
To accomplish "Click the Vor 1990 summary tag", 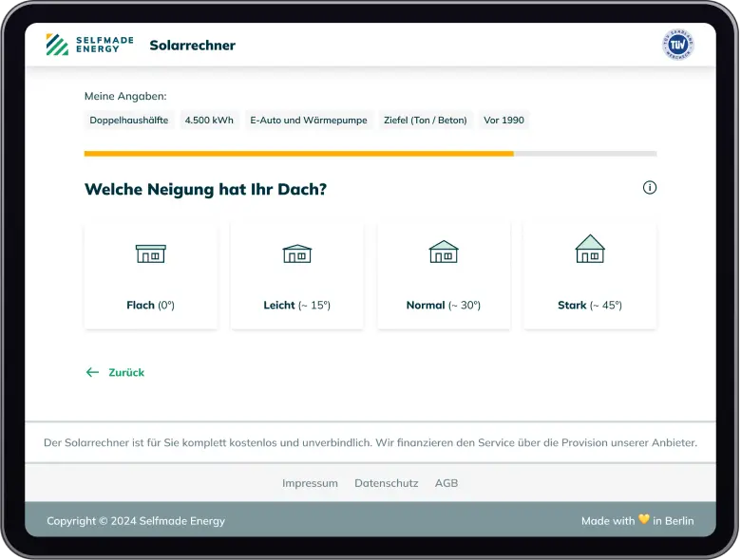I will coord(503,121).
